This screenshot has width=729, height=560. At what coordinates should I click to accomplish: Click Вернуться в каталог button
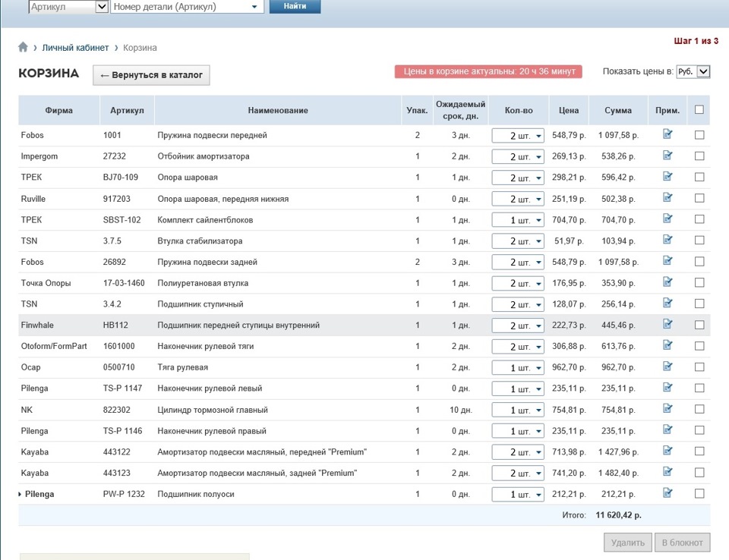(151, 76)
